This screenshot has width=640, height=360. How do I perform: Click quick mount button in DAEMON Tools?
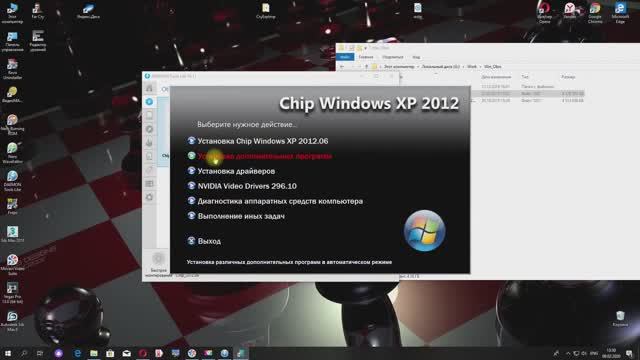(158, 264)
